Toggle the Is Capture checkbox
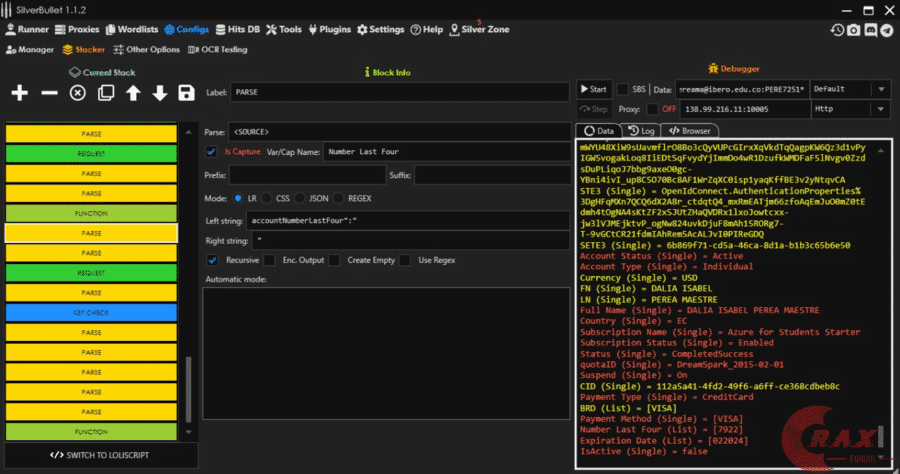 (x=211, y=152)
